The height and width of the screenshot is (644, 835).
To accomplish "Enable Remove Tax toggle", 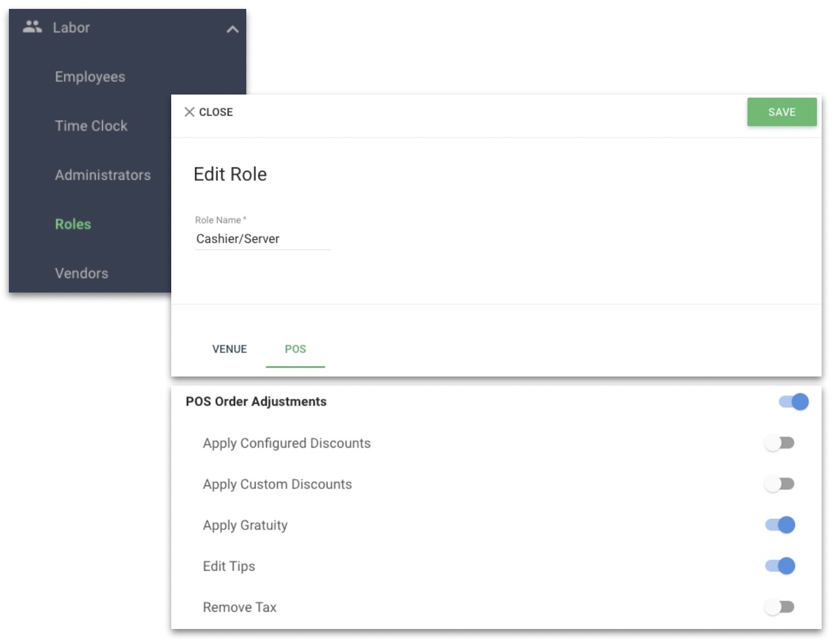I will (x=779, y=607).
